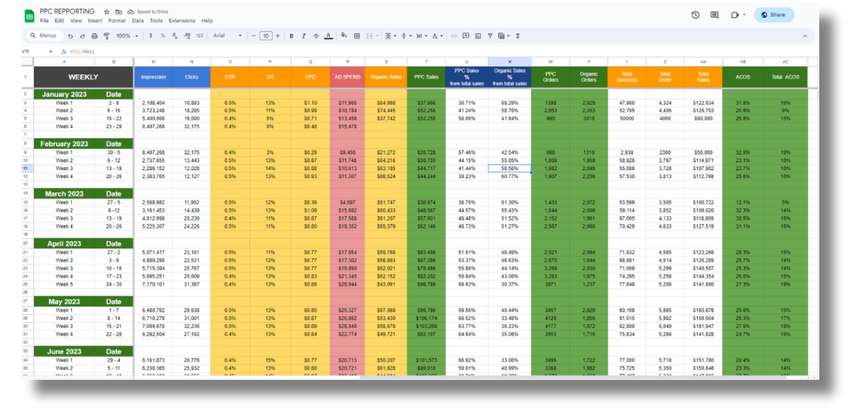
Task: Open the filter views dropdown
Action: coord(504,36)
